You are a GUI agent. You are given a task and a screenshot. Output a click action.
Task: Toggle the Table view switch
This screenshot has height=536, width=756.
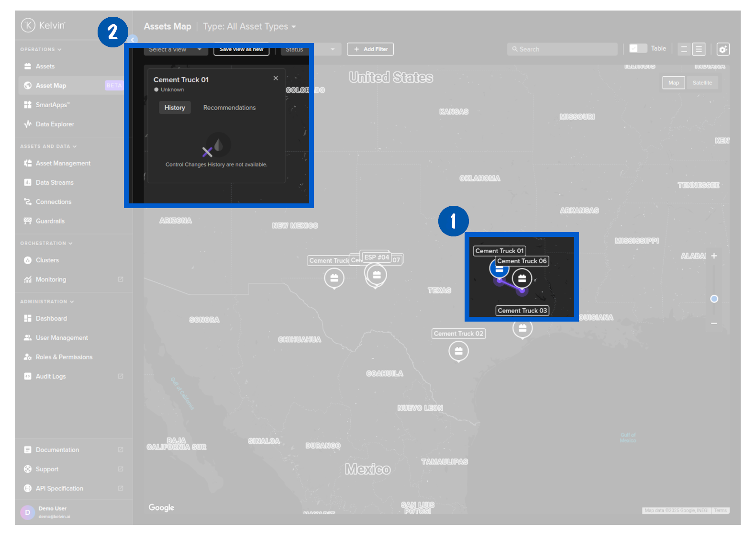[x=637, y=48]
